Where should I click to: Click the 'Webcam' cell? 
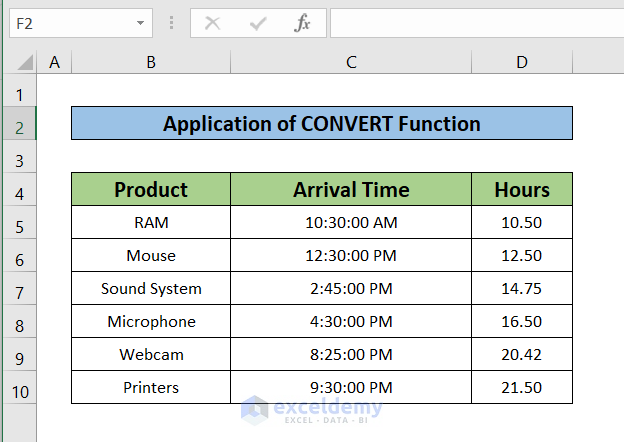pos(151,354)
